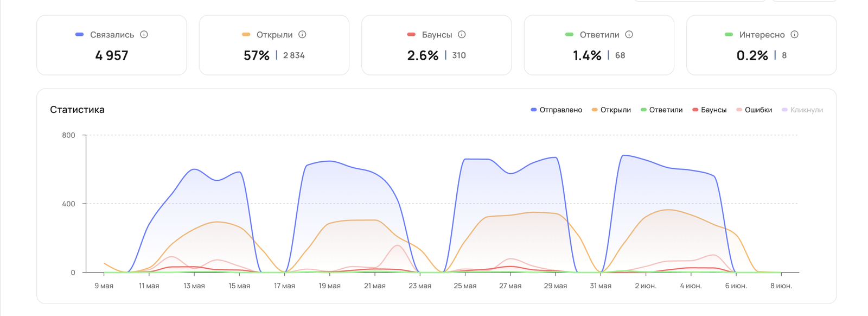Image resolution: width=868 pixels, height=316 pixels.
Task: Hide Ошибки series via legend
Action: [754, 110]
